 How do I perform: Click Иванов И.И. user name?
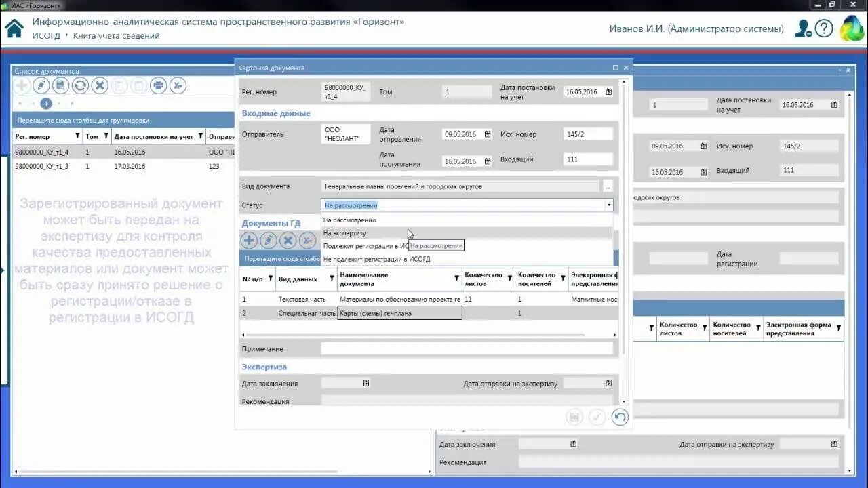point(696,29)
